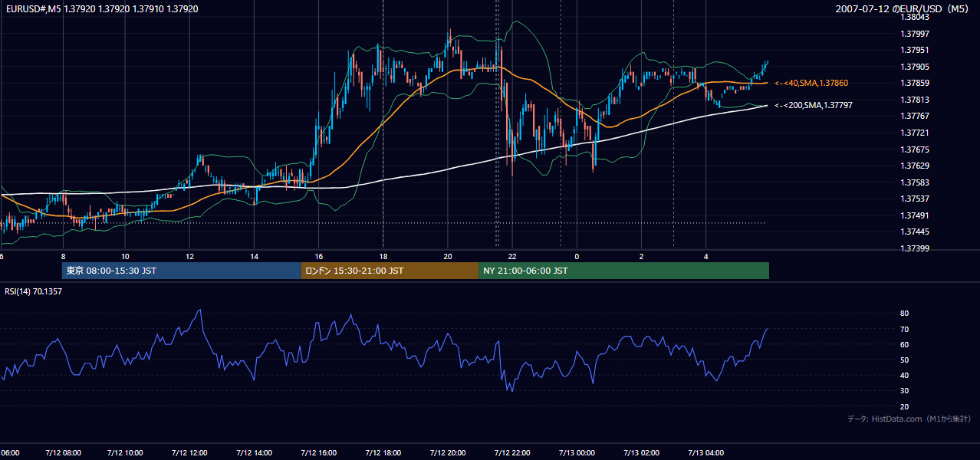The image size is (980, 460).
Task: Click price axis value 1.37859
Action: (915, 83)
